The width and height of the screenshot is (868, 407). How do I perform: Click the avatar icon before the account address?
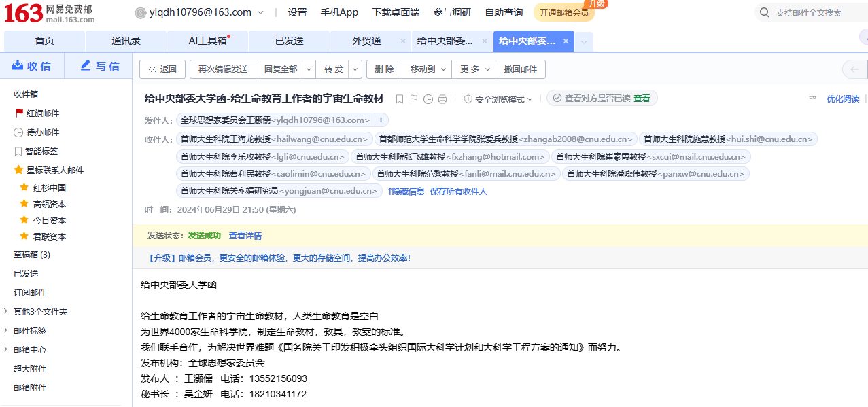pos(141,12)
